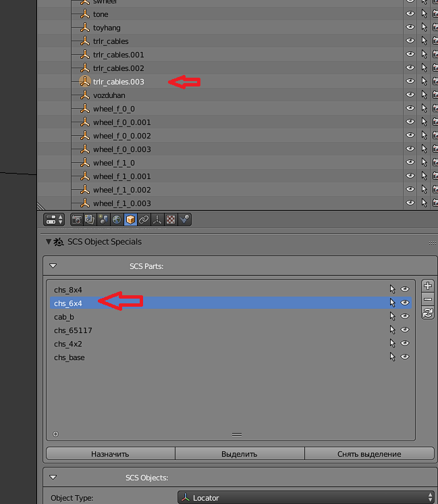Toggle selectability of wheel_f_0_0.003 in outliner
This screenshot has height=504, width=438.
click(425, 149)
